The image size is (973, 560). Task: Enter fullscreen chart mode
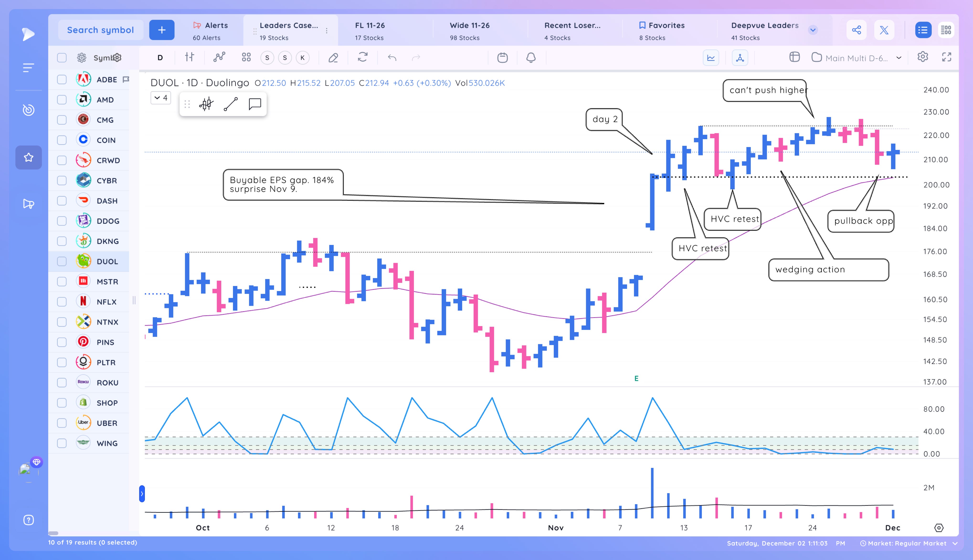pos(947,57)
